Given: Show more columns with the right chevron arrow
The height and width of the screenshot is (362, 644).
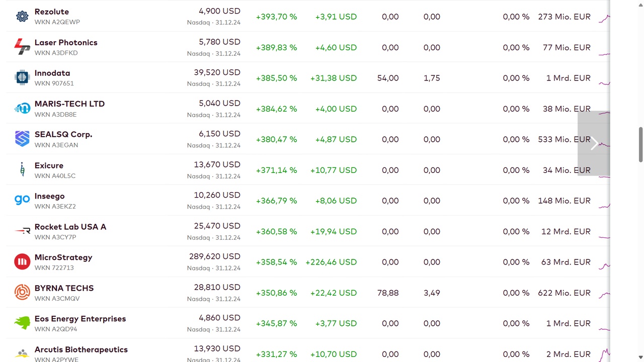Looking at the screenshot, I should (x=594, y=143).
